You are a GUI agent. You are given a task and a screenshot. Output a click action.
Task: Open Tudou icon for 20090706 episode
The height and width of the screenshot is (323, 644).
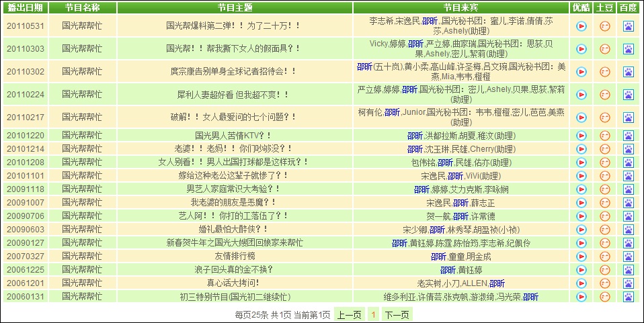pos(605,216)
